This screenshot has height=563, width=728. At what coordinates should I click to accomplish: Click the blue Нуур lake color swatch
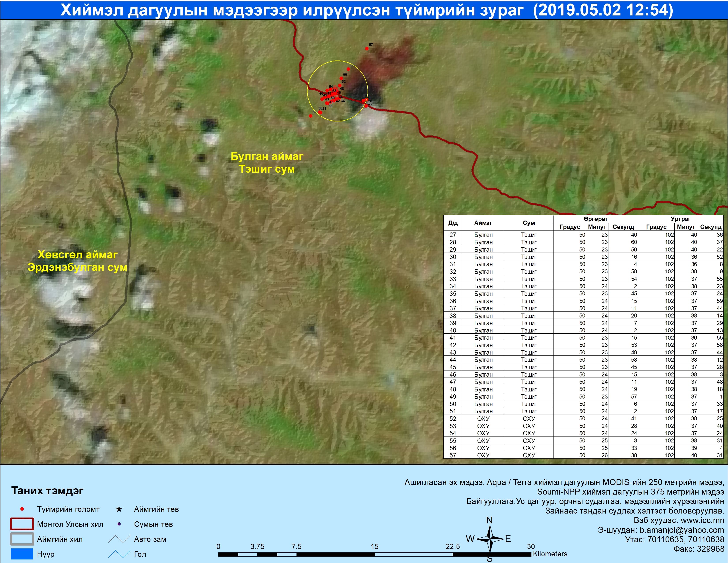point(22,554)
